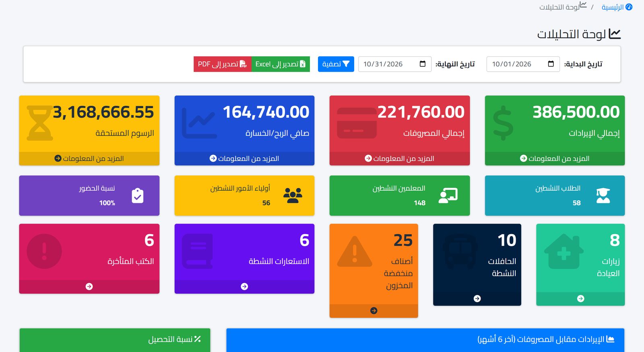This screenshot has width=644, height=352.
Task: Open more info under إجمالي المصروفات card
Action: pyautogui.click(x=399, y=159)
